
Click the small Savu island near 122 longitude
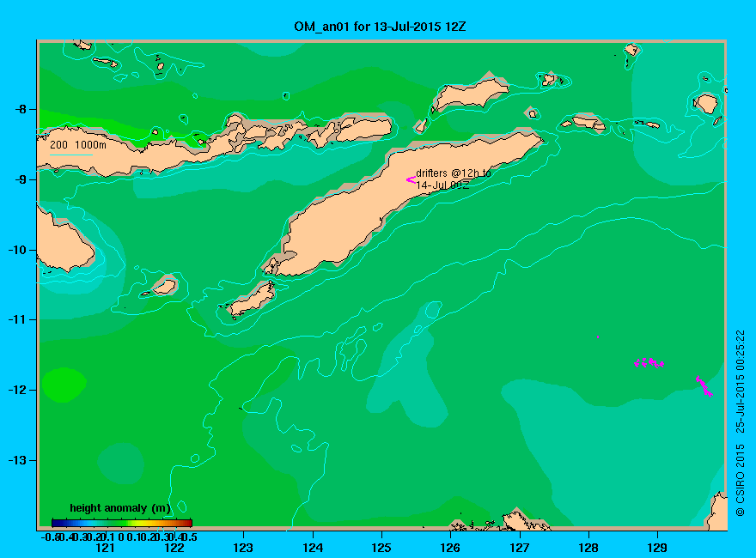(x=165, y=286)
